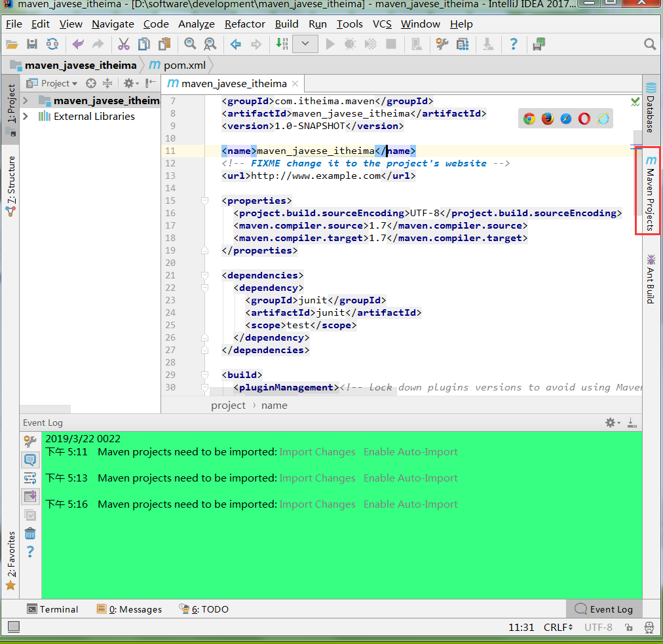This screenshot has width=663, height=644.
Task: Click the Cut scissors toolbar icon
Action: coord(123,44)
